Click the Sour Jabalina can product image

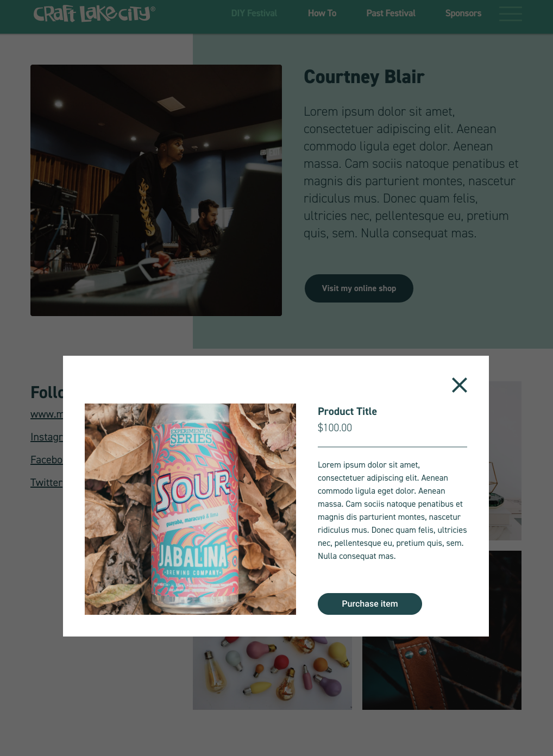coord(190,509)
